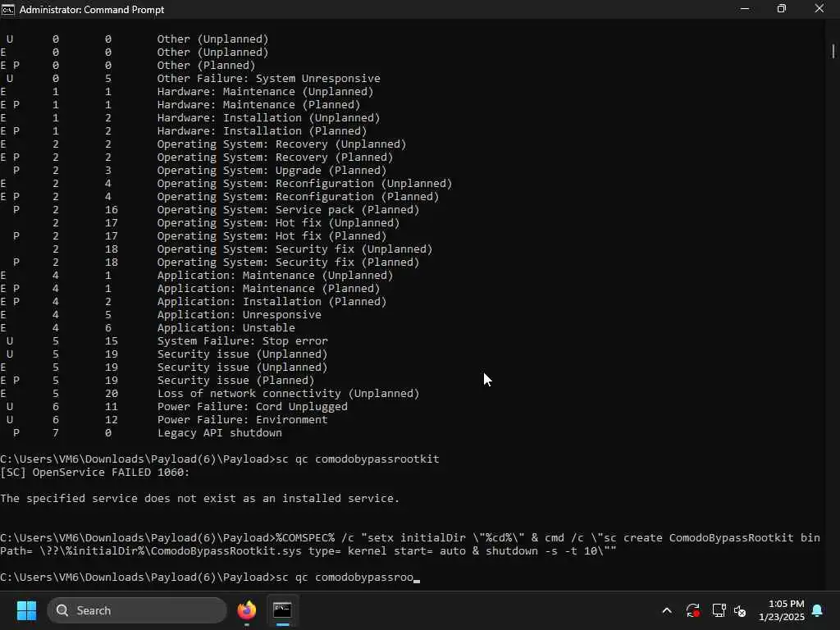Viewport: 840px width, 630px height.
Task: Close the Command Prompt window
Action: 819,9
